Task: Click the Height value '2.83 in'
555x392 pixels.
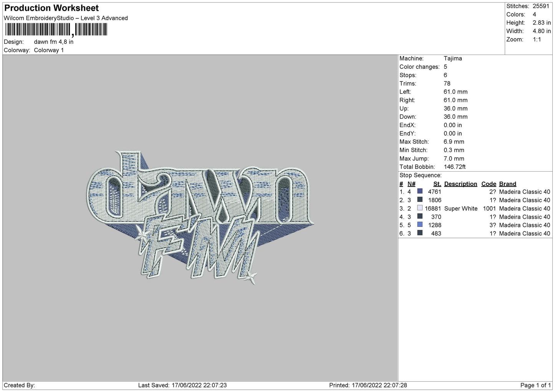Action: pyautogui.click(x=542, y=23)
